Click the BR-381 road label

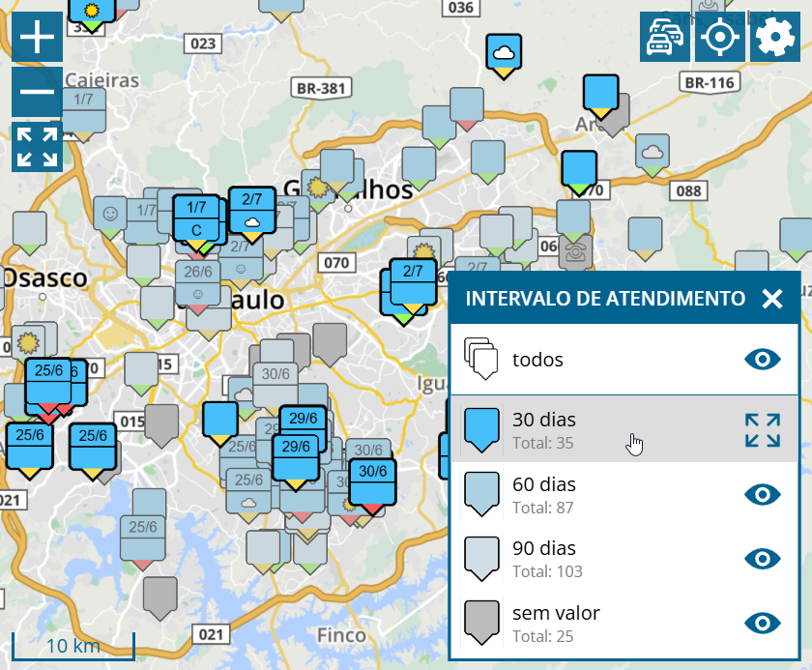click(321, 88)
